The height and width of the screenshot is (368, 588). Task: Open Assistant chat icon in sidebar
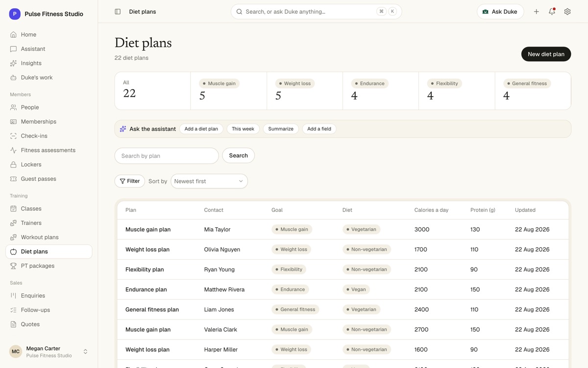pos(13,49)
